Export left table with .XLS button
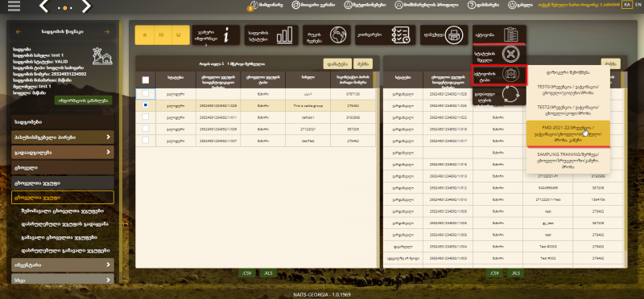This screenshot has width=644, height=299. [x=268, y=273]
